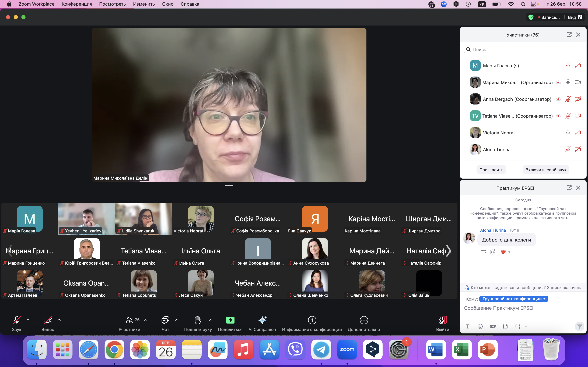Viewport: 588px width, 367px height.
Task: Open the AI Companion sparkle icon
Action: tap(262, 320)
